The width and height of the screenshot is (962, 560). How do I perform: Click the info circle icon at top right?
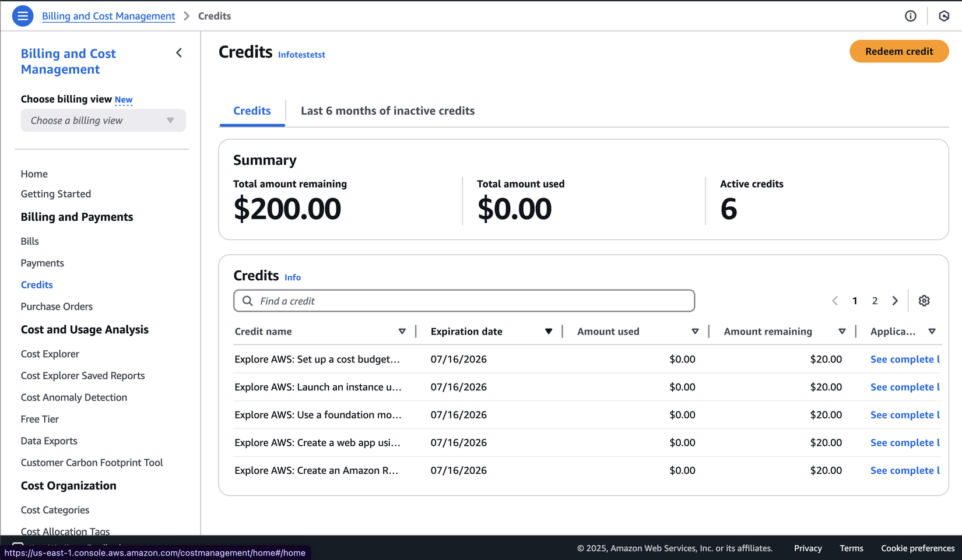coord(910,16)
